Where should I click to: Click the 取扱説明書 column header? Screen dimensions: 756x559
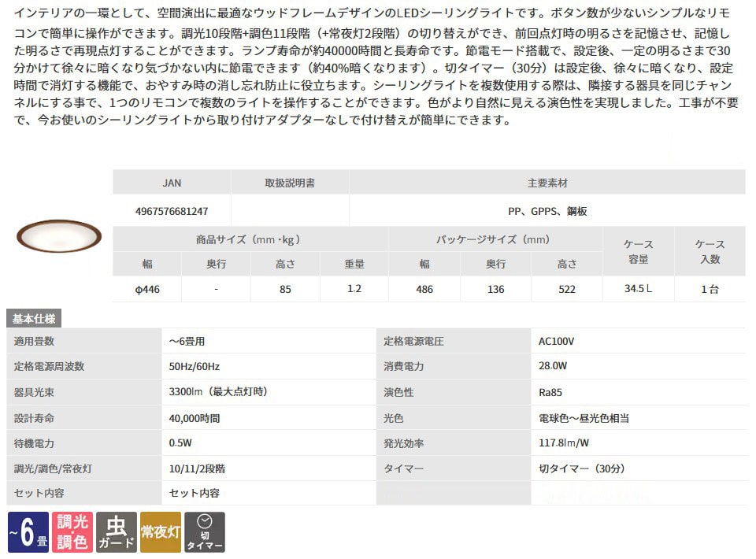(290, 183)
